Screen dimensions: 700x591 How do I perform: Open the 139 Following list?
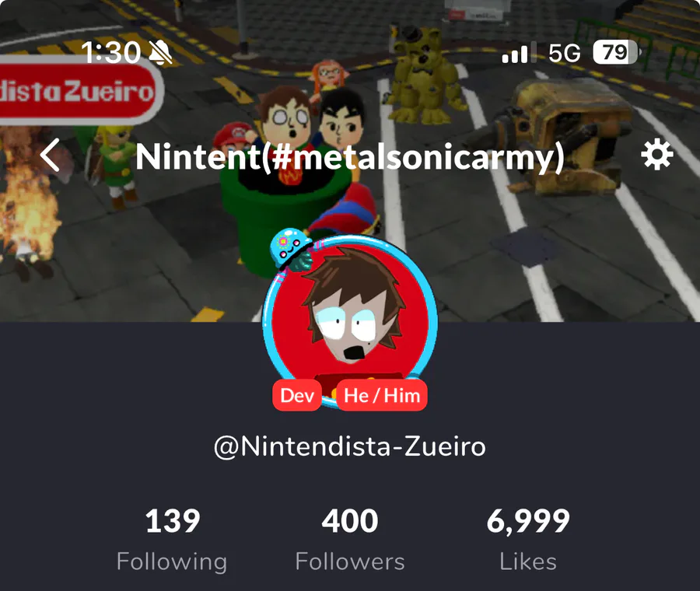pos(173,540)
